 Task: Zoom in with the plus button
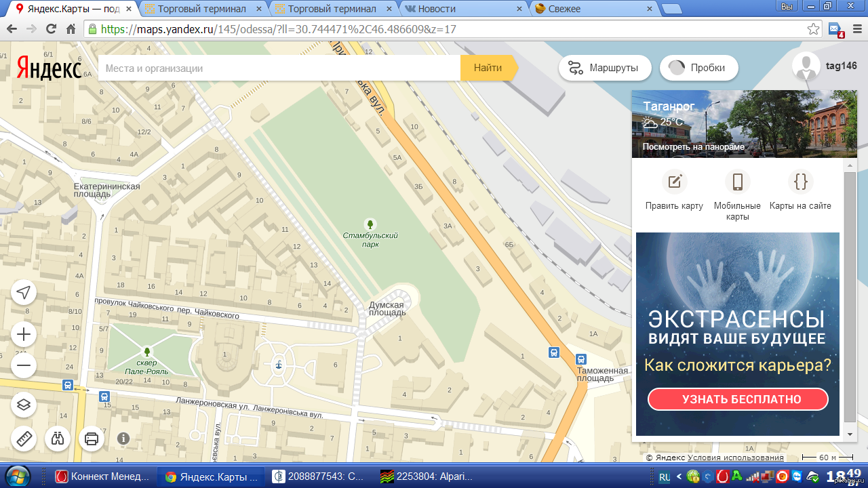pyautogui.click(x=24, y=334)
